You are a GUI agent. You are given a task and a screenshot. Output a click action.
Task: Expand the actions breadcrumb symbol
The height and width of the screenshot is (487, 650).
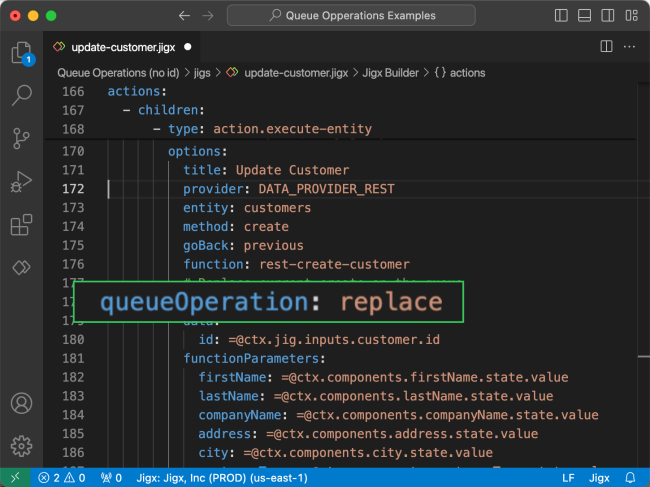click(459, 72)
